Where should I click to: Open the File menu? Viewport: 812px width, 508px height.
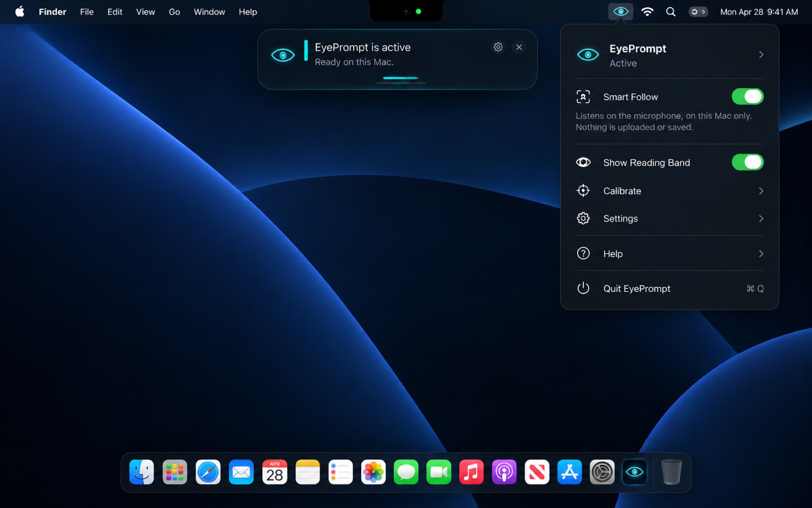point(87,12)
